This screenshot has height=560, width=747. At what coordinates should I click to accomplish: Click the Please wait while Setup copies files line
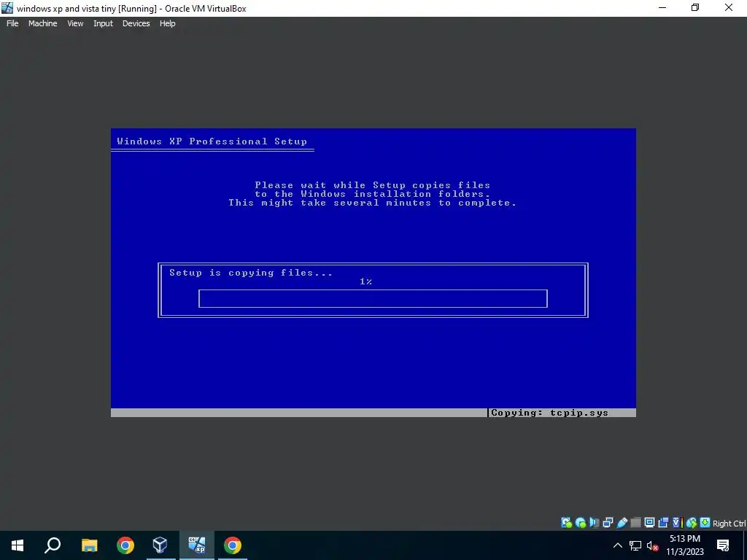[373, 185]
